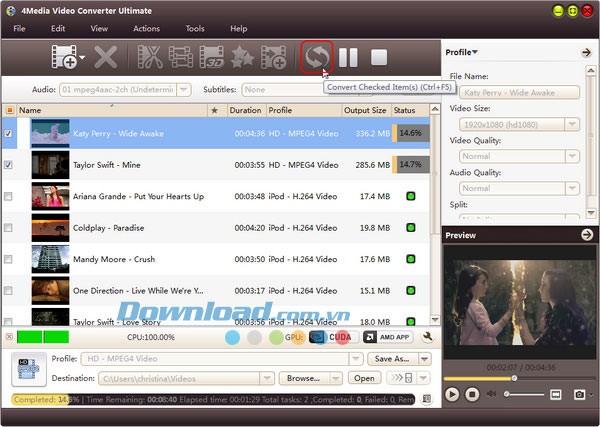The width and height of the screenshot is (600, 427).
Task: Open the Effects stars tool
Action: click(x=242, y=57)
